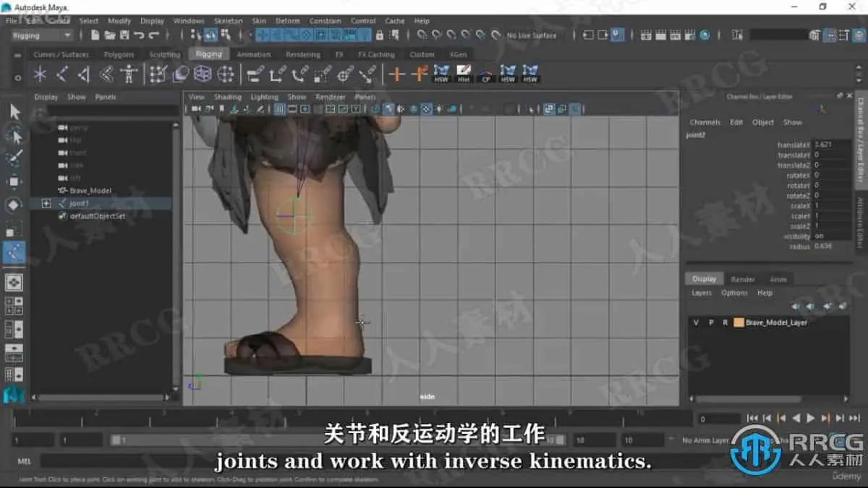Open the Skeleton menu
Viewport: 868px width, 488px height.
pyautogui.click(x=228, y=21)
